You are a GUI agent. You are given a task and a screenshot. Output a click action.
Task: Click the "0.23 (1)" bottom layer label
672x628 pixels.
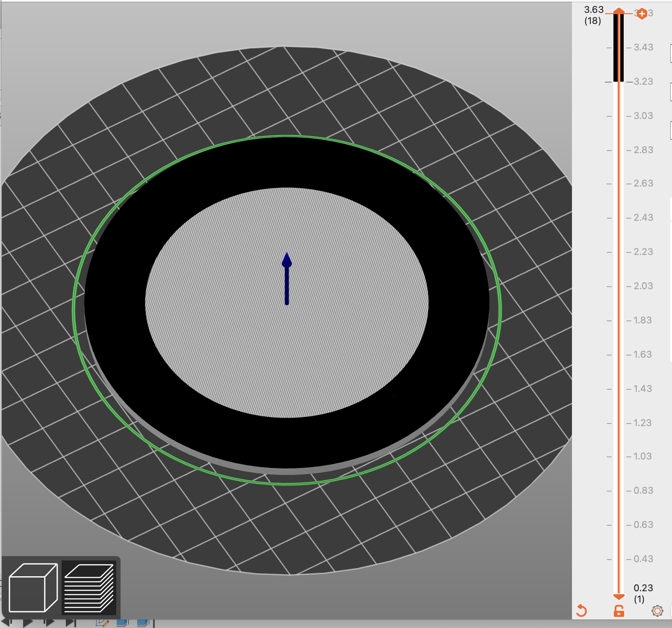tap(643, 593)
